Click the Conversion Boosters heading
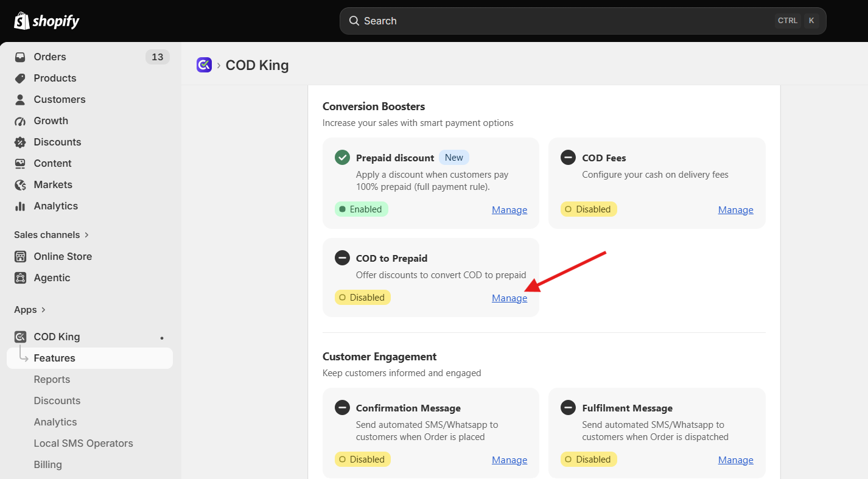The height and width of the screenshot is (479, 868). (374, 107)
